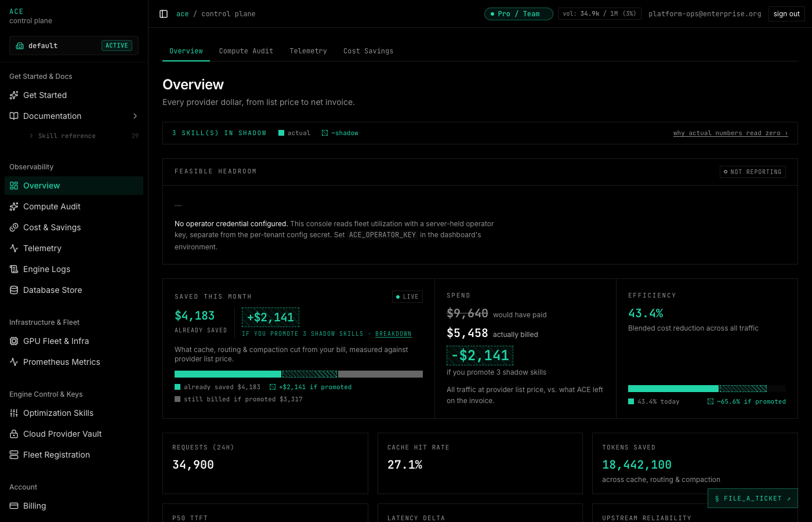The height and width of the screenshot is (522, 812).
Task: Click the LIVE status badge
Action: click(407, 297)
